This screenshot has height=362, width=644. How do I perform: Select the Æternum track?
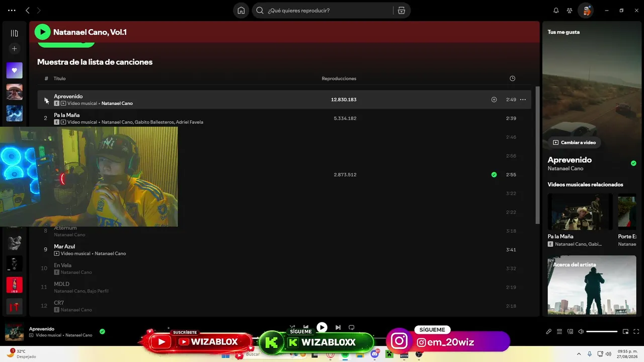284,231
